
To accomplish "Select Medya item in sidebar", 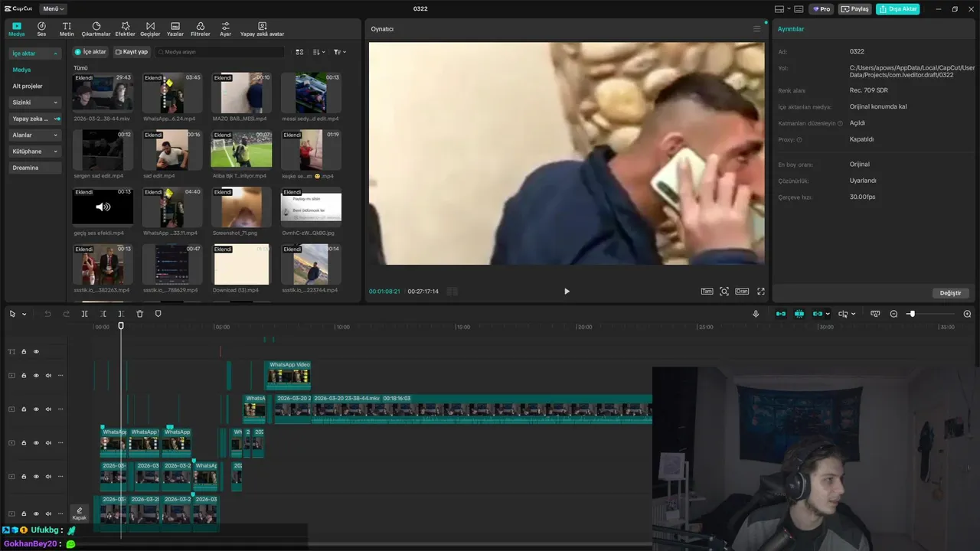I will click(21, 70).
